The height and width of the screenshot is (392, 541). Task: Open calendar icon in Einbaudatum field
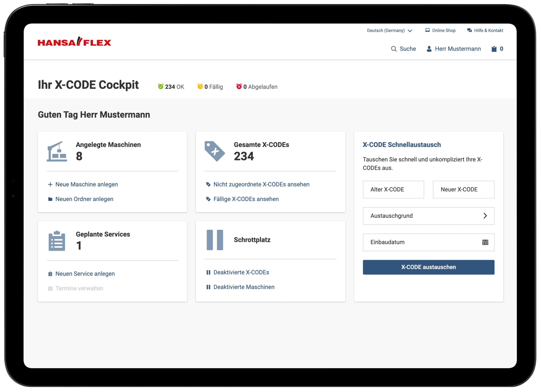pyautogui.click(x=485, y=242)
